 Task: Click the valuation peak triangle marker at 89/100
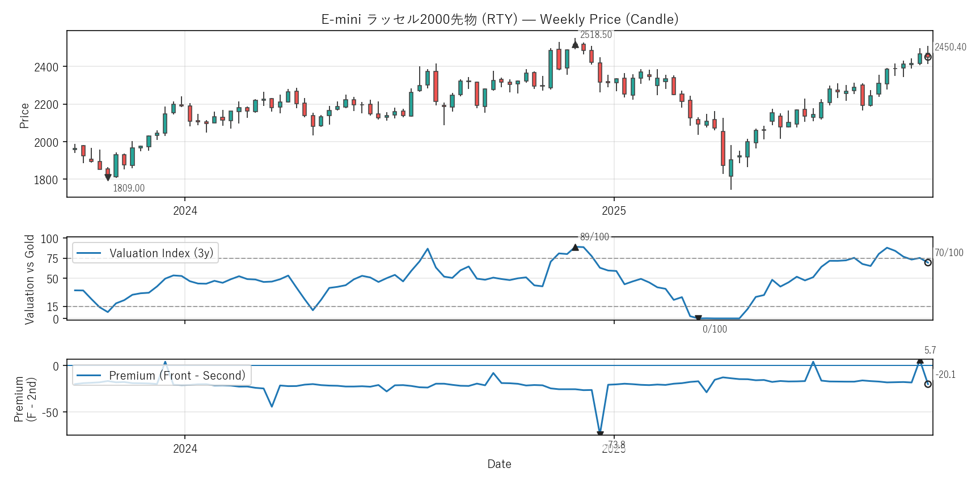tap(575, 248)
